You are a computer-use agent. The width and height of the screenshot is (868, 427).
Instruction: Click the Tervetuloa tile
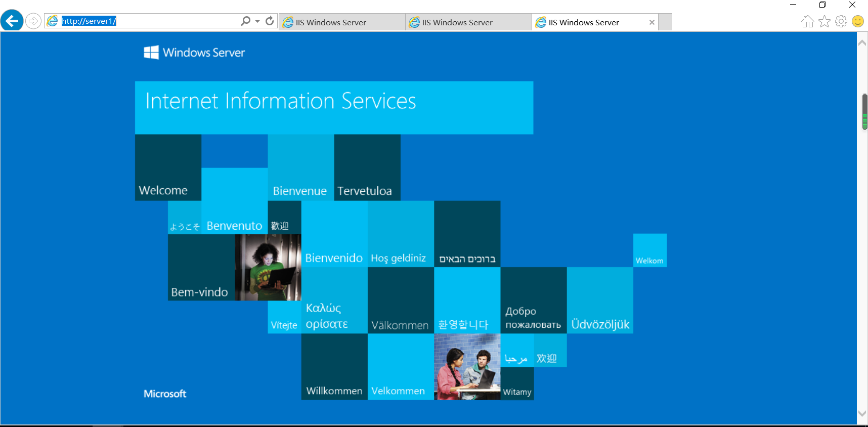tap(367, 167)
